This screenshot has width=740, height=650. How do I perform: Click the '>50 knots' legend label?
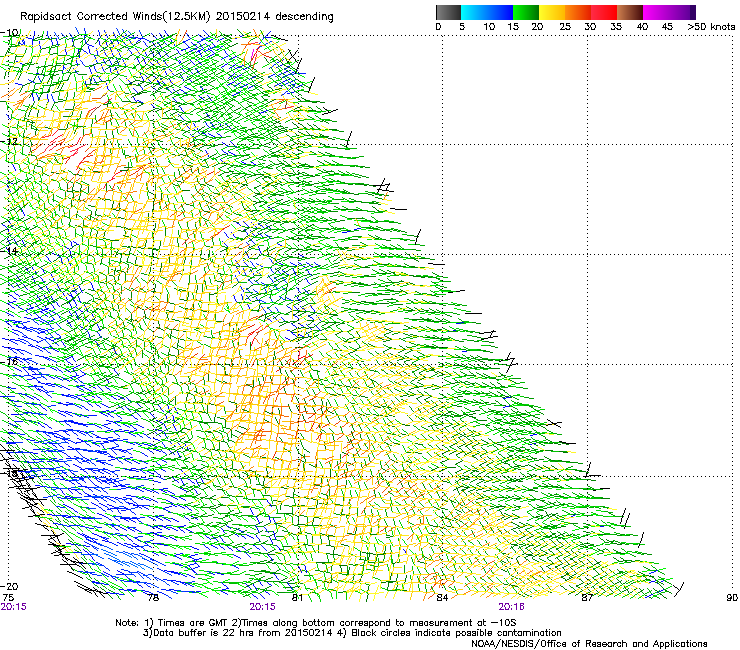pyautogui.click(x=711, y=27)
